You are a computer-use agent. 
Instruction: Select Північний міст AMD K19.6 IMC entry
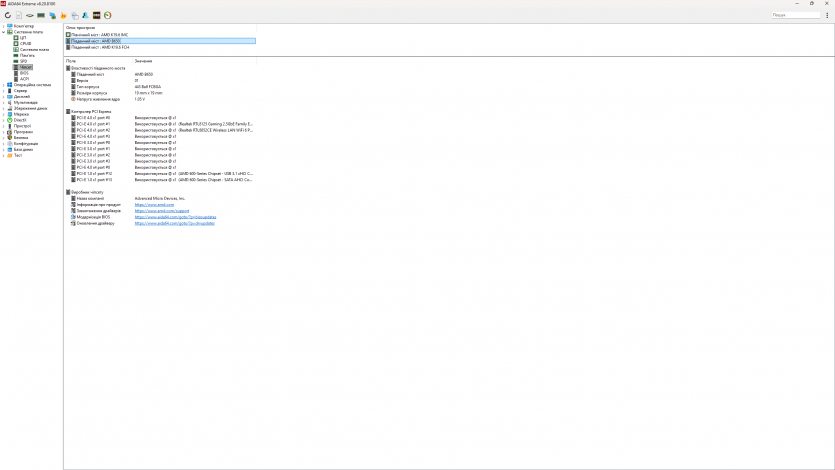99,34
